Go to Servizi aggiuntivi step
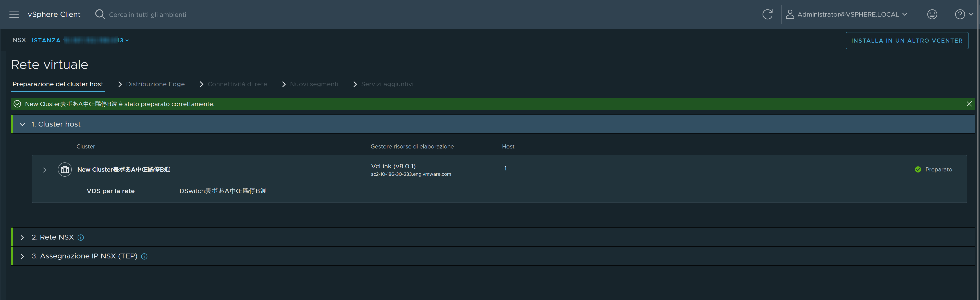 387,84
